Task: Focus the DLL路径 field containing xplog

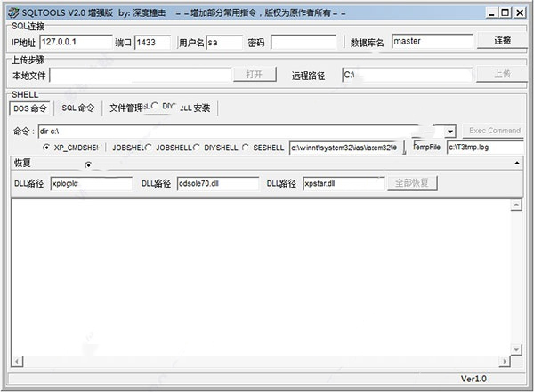Action: click(92, 183)
